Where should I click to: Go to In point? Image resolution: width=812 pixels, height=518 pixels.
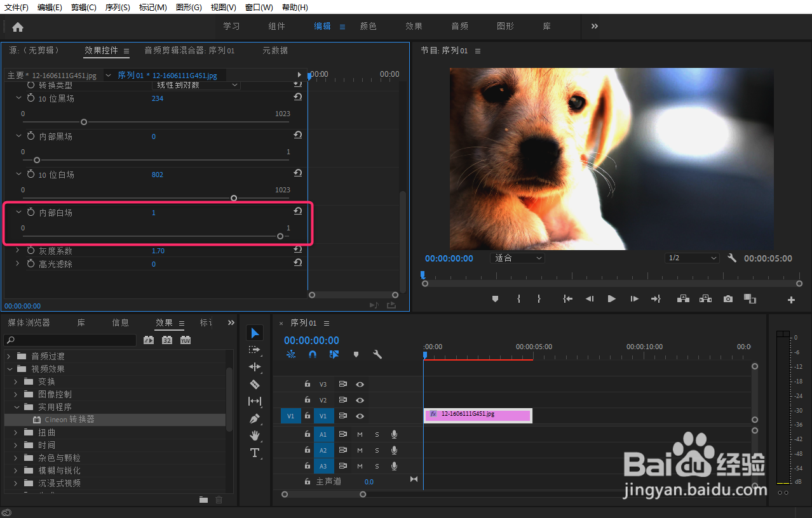pyautogui.click(x=567, y=299)
